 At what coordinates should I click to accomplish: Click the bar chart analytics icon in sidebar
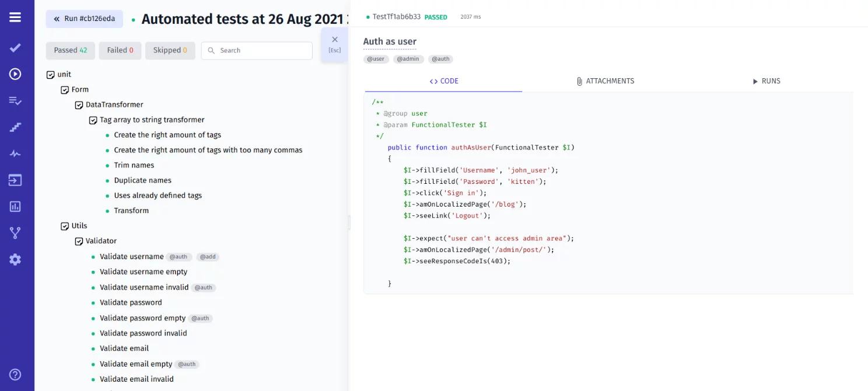[x=15, y=207]
